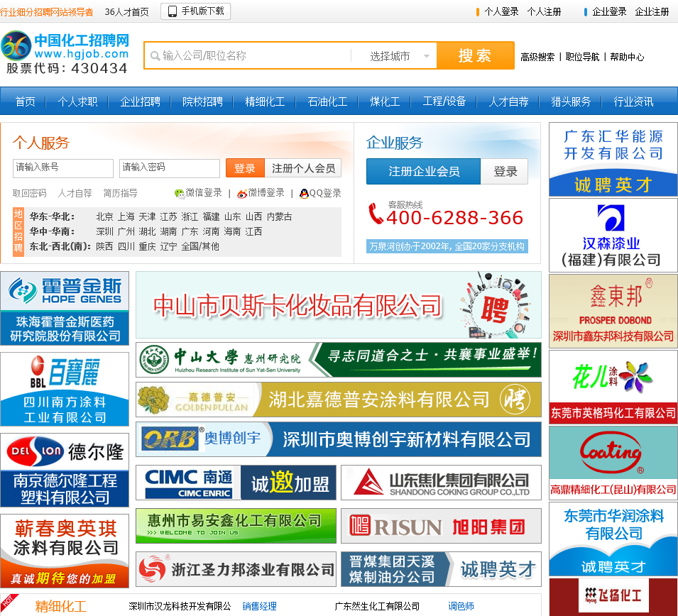Click 注册企业会员 blue button
This screenshot has height=616, width=678.
point(423,172)
